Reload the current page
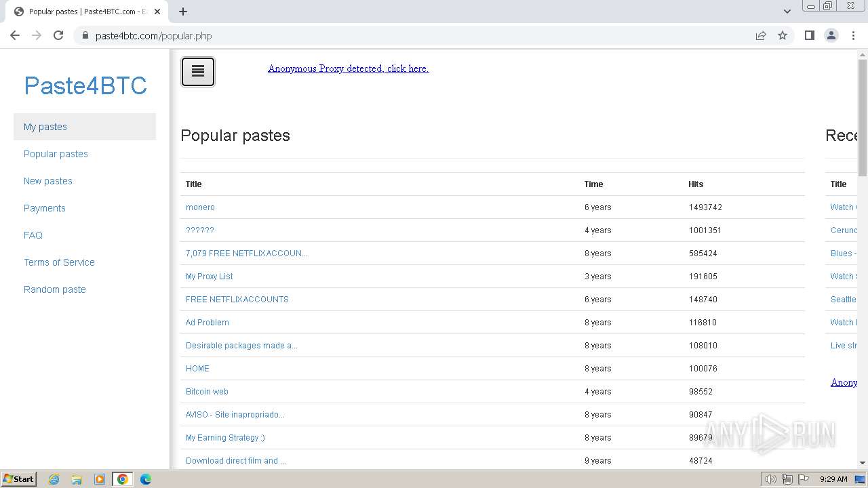868x488 pixels. click(58, 35)
